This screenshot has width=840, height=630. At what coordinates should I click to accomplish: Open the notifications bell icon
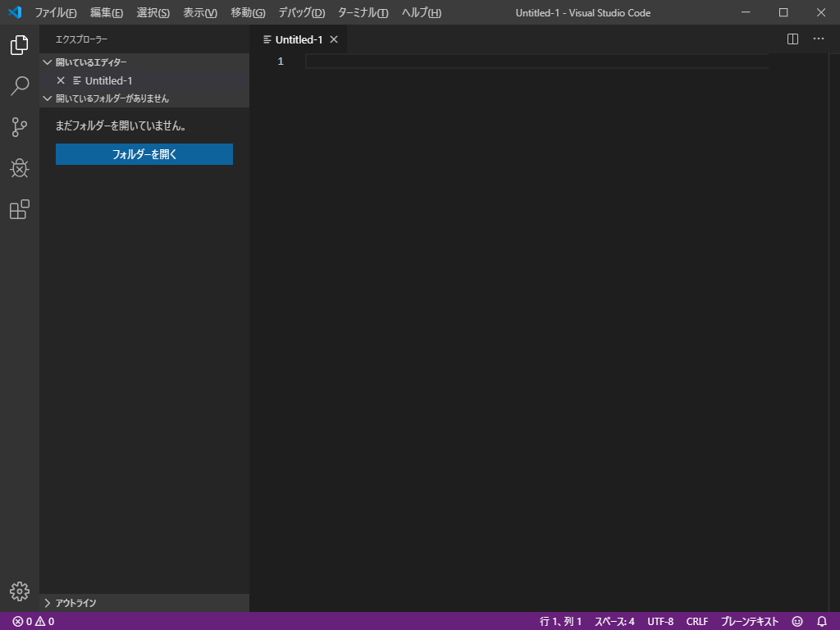click(822, 622)
